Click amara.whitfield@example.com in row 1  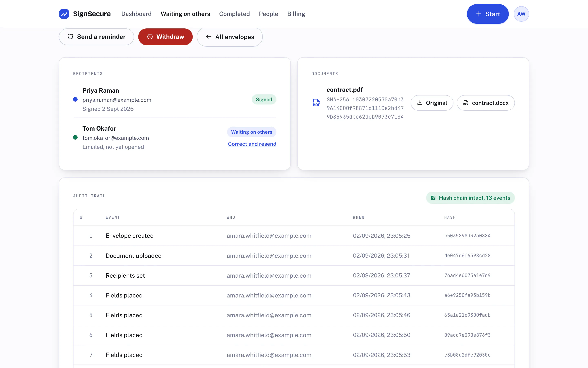coord(269,236)
